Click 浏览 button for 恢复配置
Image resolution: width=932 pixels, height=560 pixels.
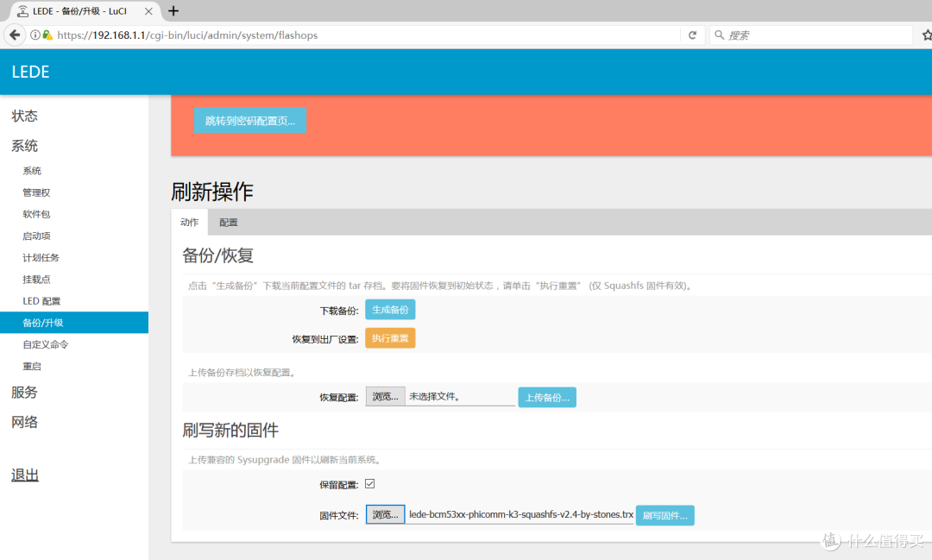click(385, 397)
